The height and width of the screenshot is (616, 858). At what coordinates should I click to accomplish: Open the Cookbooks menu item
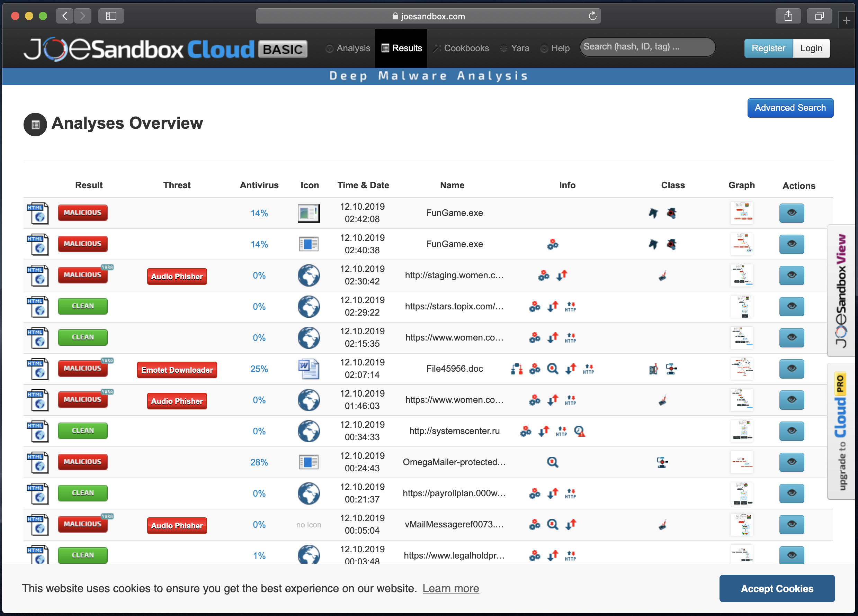461,48
